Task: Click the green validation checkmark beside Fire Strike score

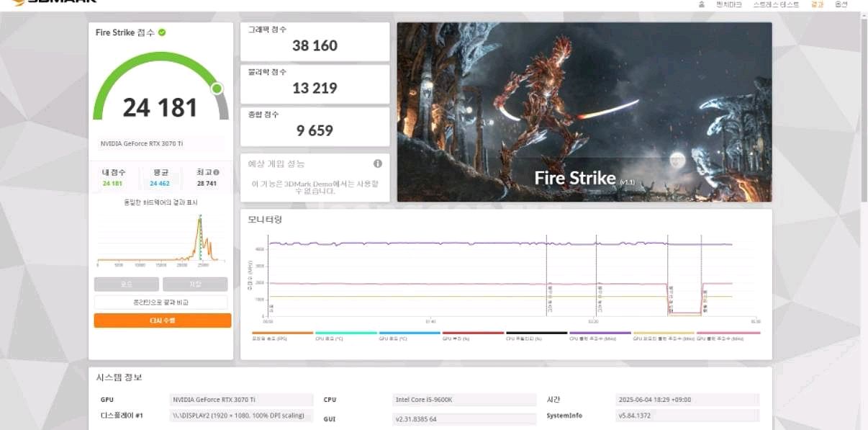Action: [x=163, y=32]
